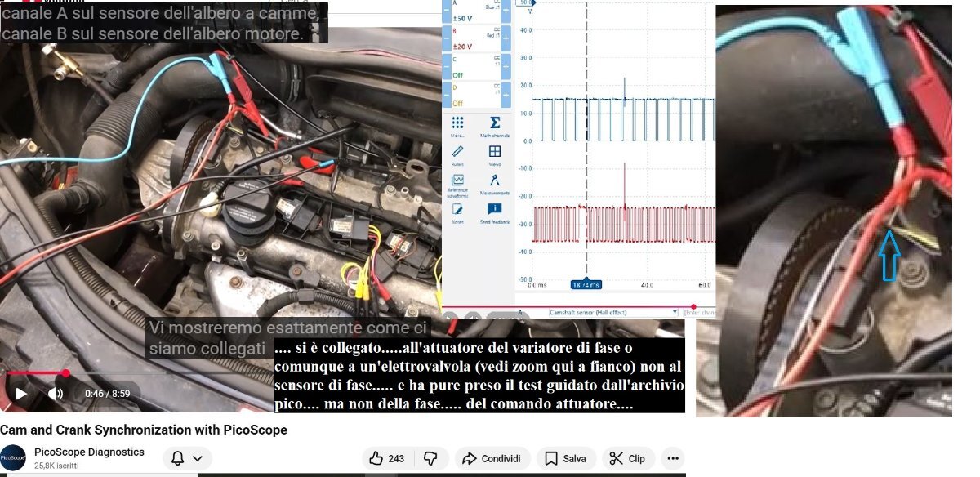980x477 pixels.
Task: Open the More tools grid icon
Action: point(457,125)
